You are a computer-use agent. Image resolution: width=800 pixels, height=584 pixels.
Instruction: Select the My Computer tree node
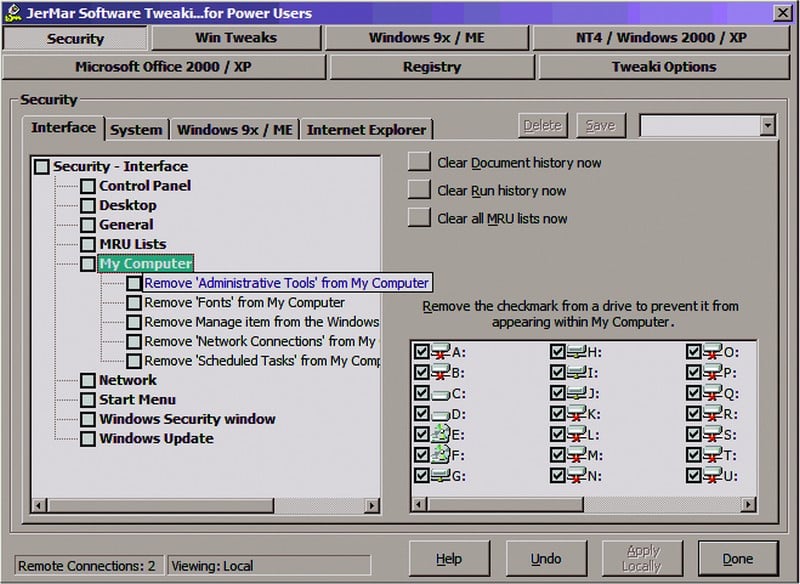pos(145,264)
